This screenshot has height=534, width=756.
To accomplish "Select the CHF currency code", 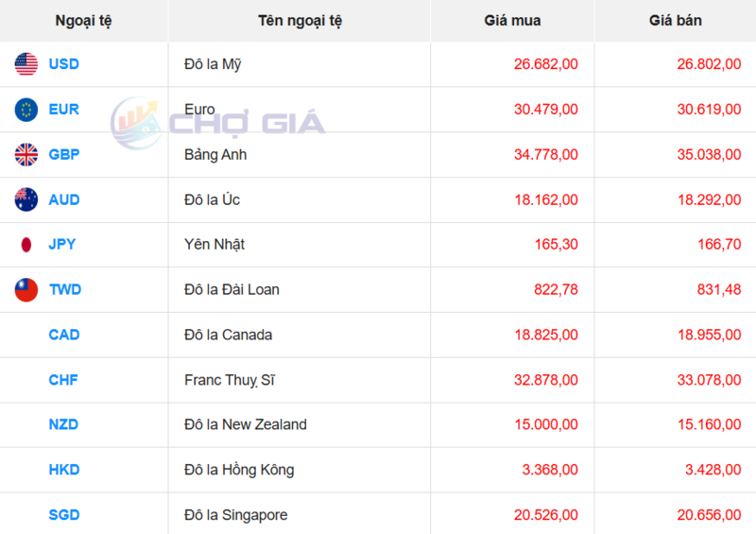I will [63, 380].
